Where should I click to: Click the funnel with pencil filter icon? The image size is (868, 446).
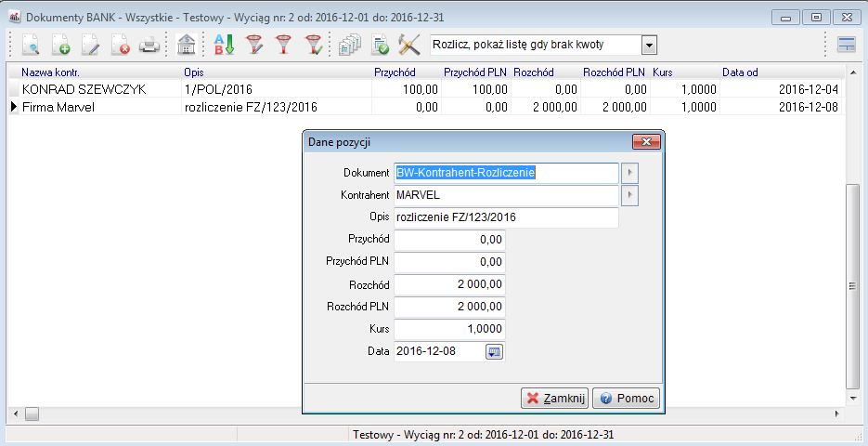(x=254, y=45)
